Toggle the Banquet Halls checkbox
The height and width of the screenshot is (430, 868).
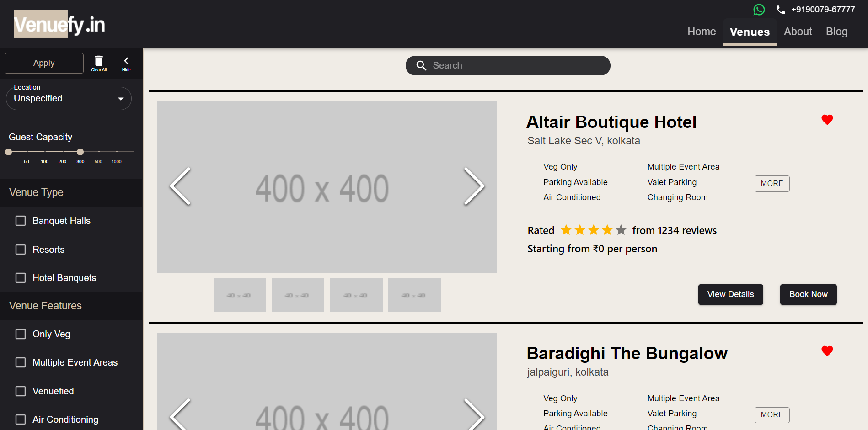tap(21, 221)
